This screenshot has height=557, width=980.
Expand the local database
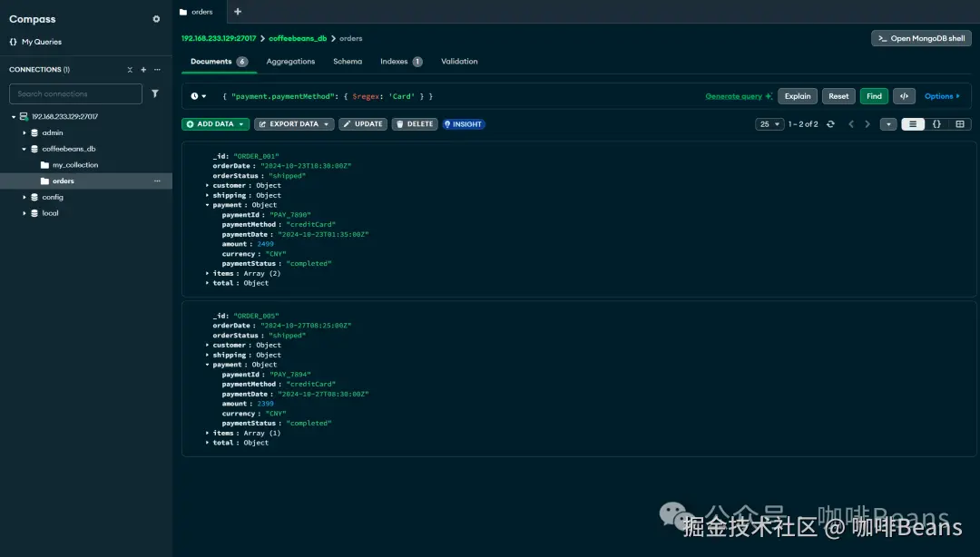(x=24, y=213)
